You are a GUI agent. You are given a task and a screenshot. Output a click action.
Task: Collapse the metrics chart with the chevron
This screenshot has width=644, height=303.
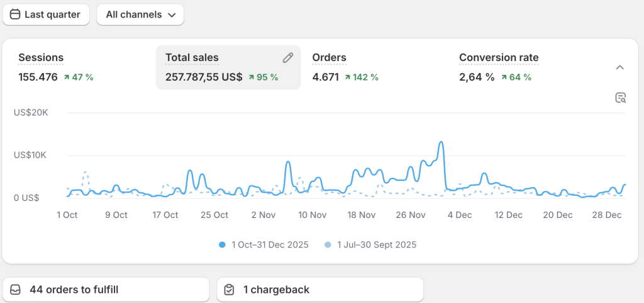pyautogui.click(x=619, y=67)
